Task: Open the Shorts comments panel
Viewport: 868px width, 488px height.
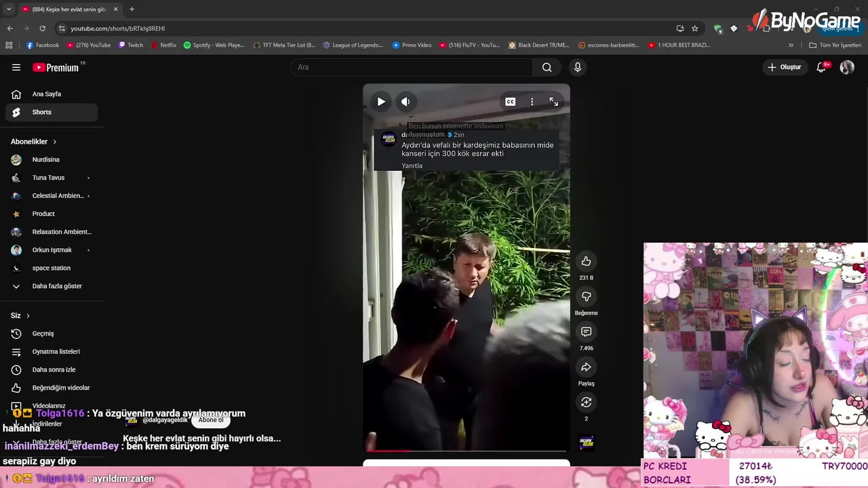Action: point(586,332)
